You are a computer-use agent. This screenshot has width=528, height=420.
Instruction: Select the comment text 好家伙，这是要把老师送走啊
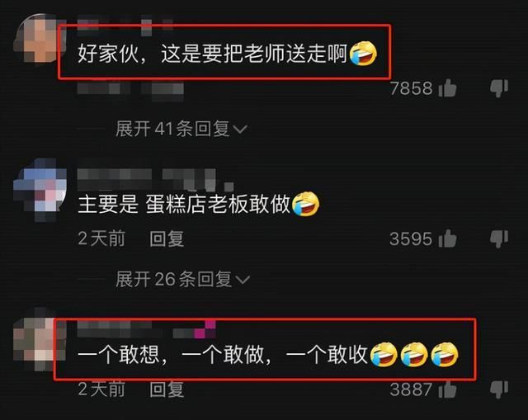click(x=212, y=53)
